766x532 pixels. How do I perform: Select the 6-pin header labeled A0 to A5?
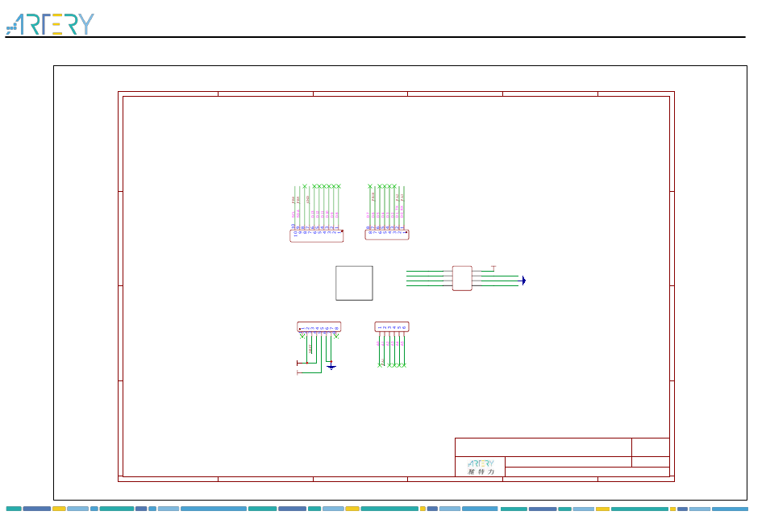click(x=392, y=326)
